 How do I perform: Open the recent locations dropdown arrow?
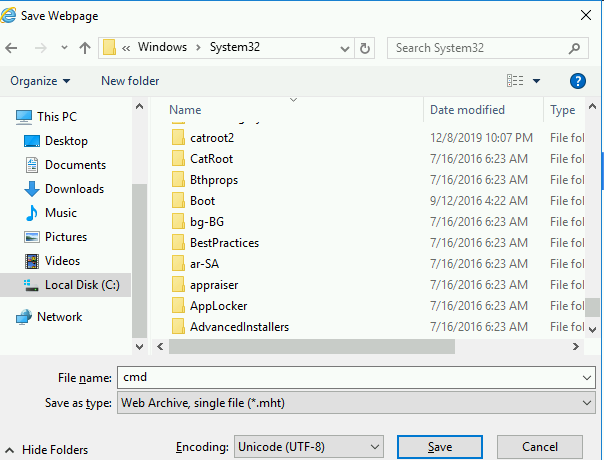64,48
